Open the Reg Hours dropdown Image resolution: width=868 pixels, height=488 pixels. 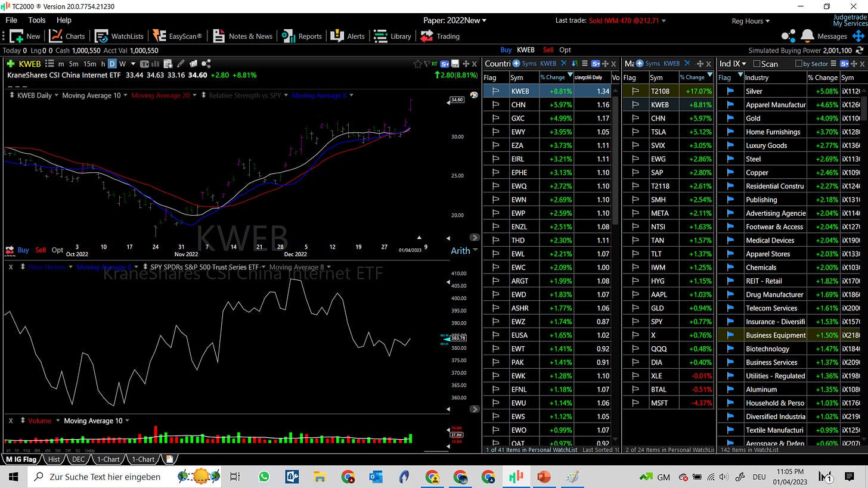pos(750,21)
